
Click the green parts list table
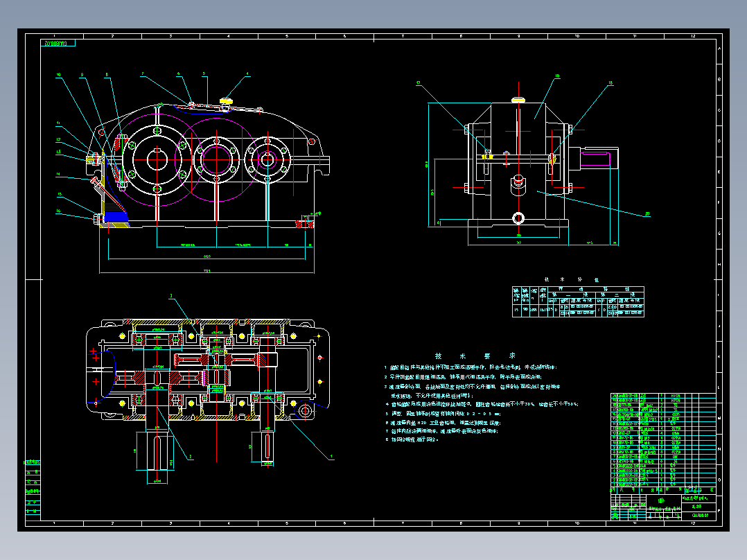point(663,440)
